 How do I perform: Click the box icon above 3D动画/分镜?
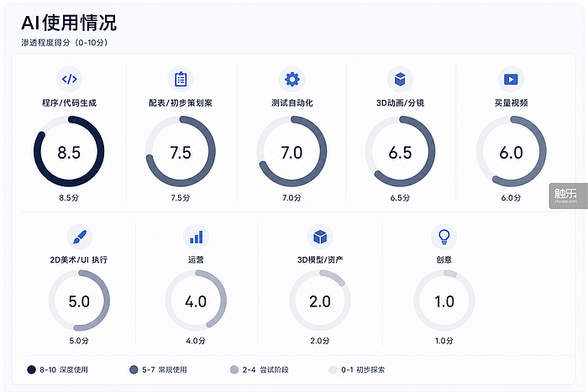tap(400, 79)
